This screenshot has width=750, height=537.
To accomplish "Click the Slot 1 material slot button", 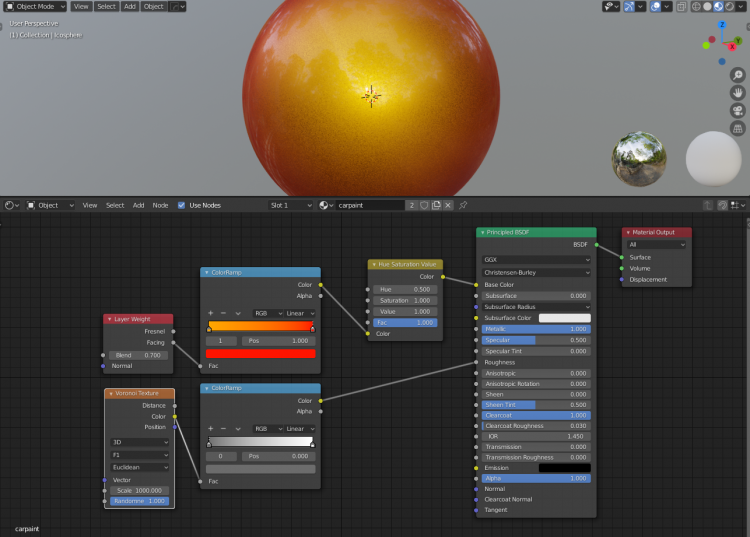I will pyautogui.click(x=290, y=205).
